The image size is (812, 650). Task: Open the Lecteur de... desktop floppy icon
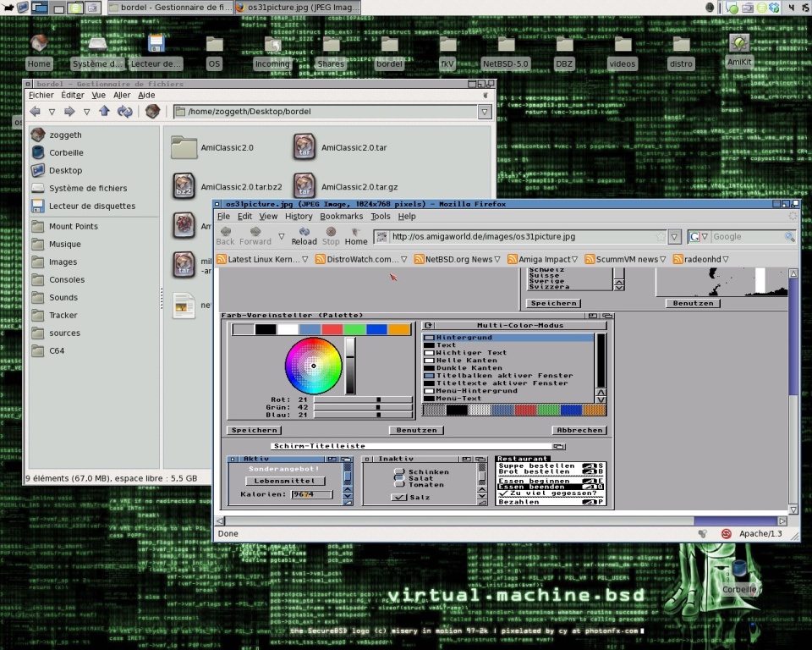pos(156,51)
